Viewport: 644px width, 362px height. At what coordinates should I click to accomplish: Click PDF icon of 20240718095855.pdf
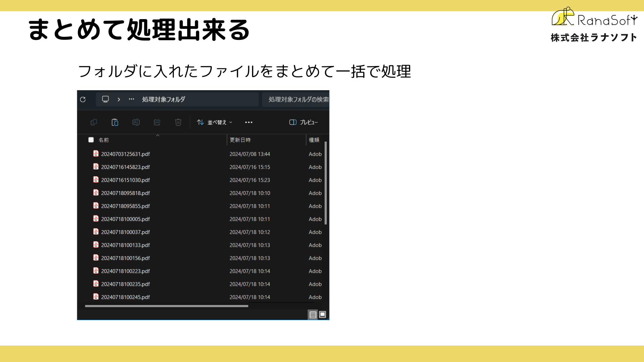click(96, 205)
